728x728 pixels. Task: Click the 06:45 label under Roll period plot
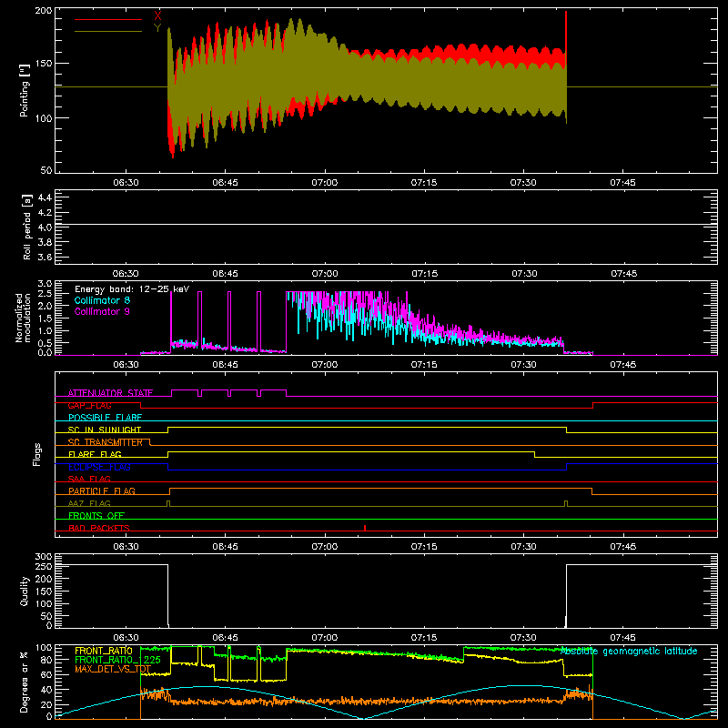[225, 274]
